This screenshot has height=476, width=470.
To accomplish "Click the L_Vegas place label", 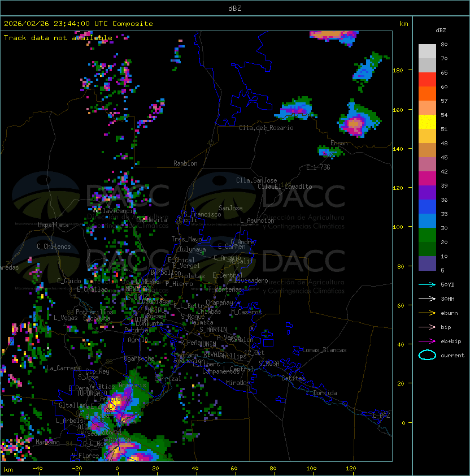I will point(66,318).
